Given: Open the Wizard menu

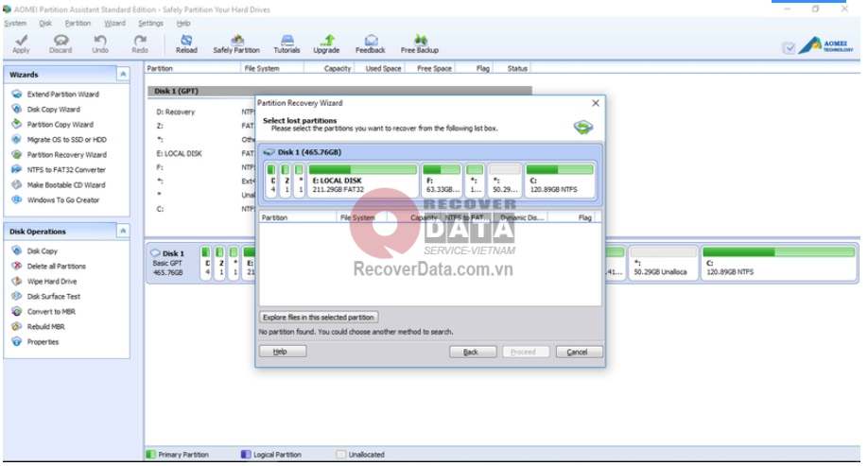Looking at the screenshot, I should [x=114, y=24].
